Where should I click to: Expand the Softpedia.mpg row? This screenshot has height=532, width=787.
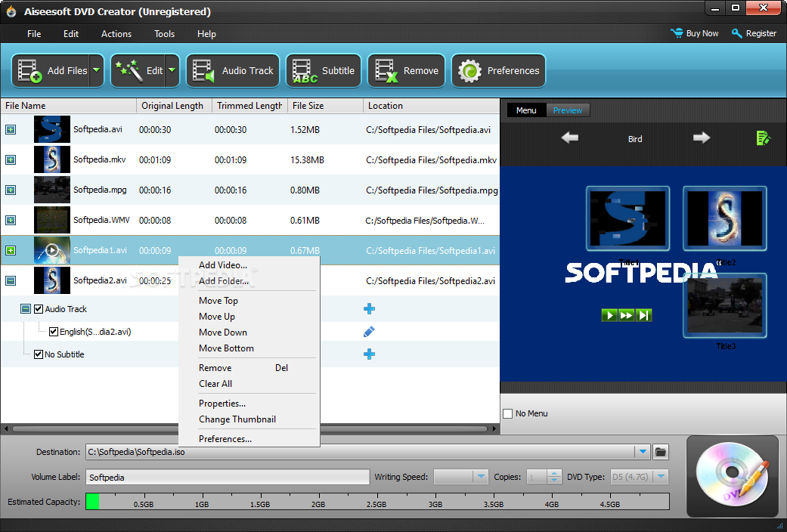[11, 190]
